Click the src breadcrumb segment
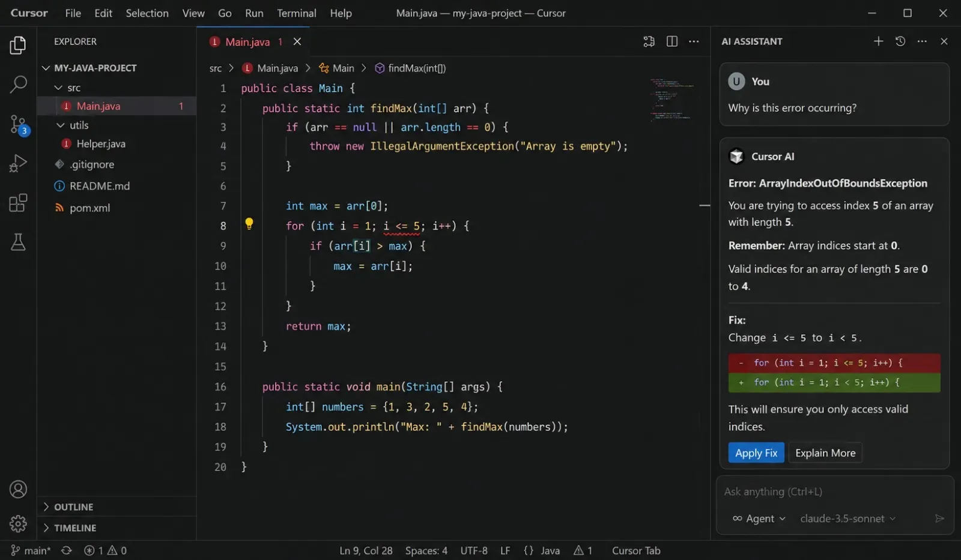The height and width of the screenshot is (560, 961). click(216, 68)
